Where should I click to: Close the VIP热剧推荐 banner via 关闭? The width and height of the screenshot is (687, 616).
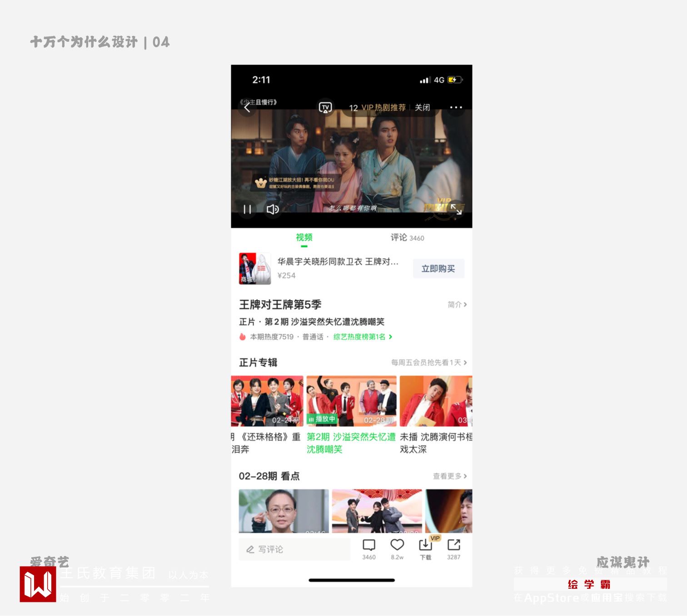coord(423,108)
